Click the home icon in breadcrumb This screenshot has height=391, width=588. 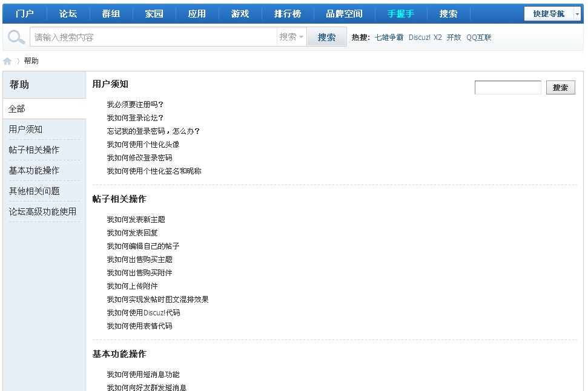click(7, 61)
